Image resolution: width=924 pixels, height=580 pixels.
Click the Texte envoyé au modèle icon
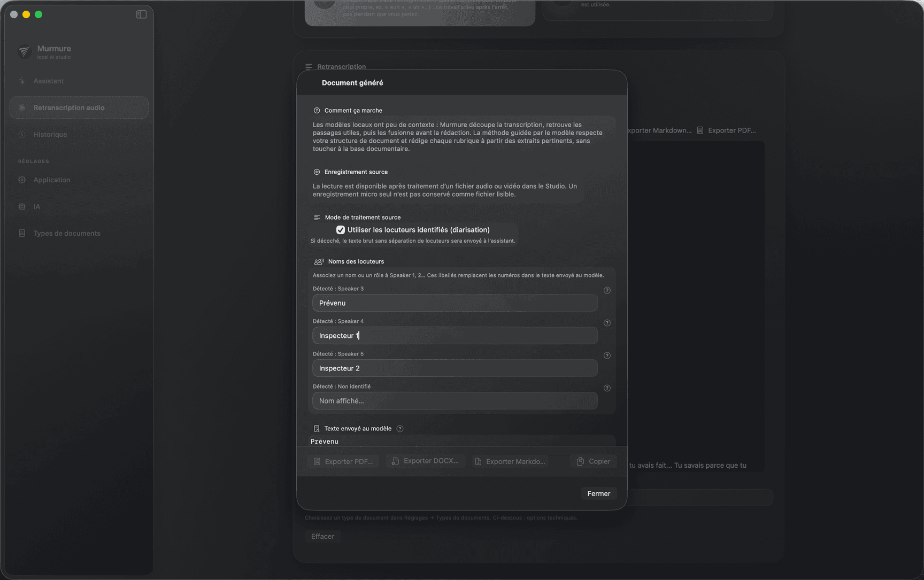coord(317,429)
